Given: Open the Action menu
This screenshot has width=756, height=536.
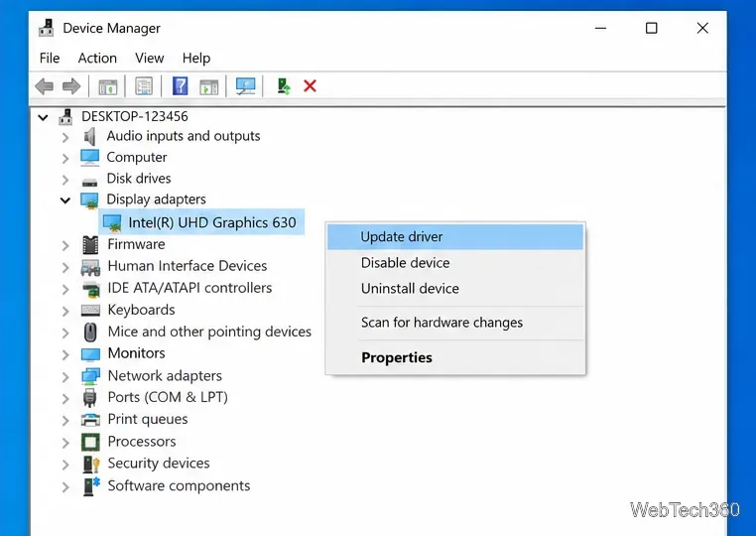Looking at the screenshot, I should (97, 59).
